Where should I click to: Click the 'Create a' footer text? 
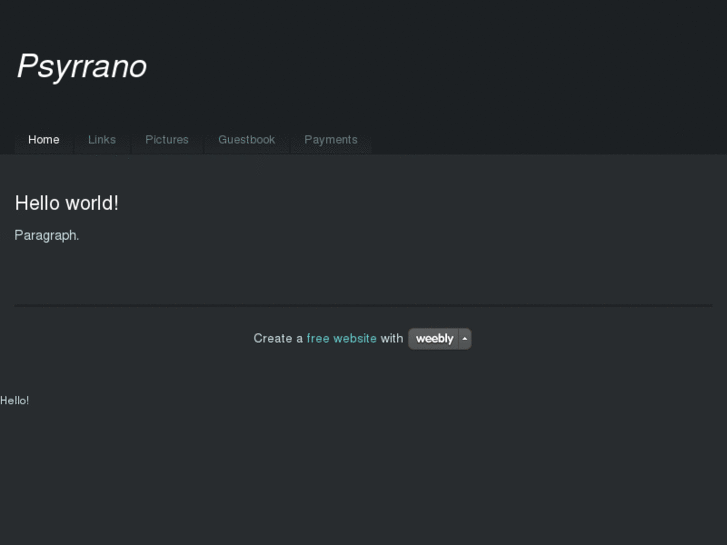tap(278, 339)
